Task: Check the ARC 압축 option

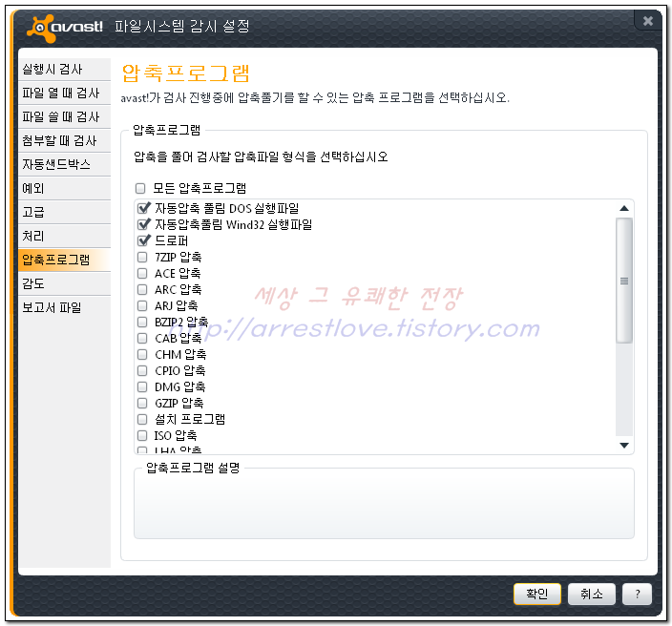Action: [x=142, y=290]
